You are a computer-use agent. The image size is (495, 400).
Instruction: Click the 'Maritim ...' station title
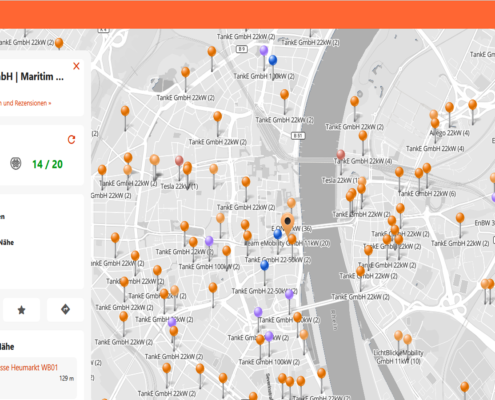click(x=42, y=77)
